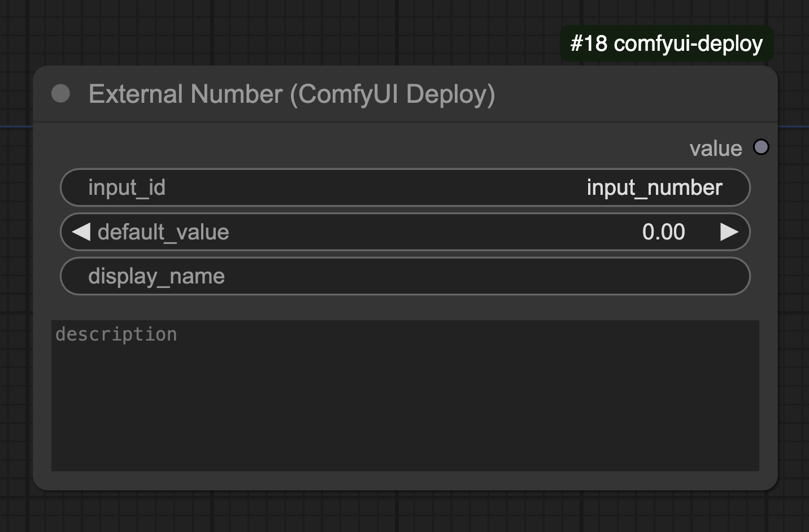809x532 pixels.
Task: Select the input_id field showing input_number
Action: coord(405,187)
